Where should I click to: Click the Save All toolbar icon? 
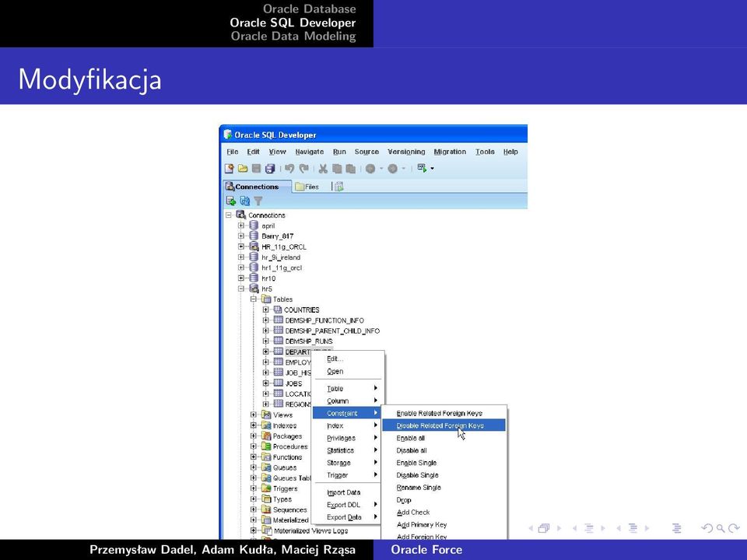(270, 169)
